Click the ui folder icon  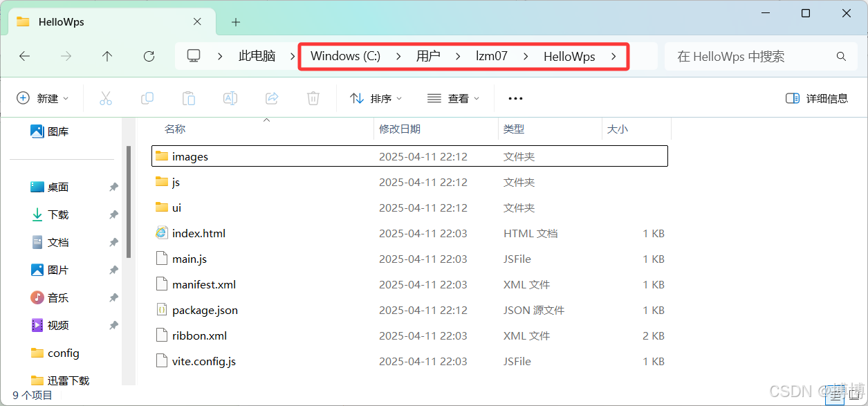(x=162, y=207)
